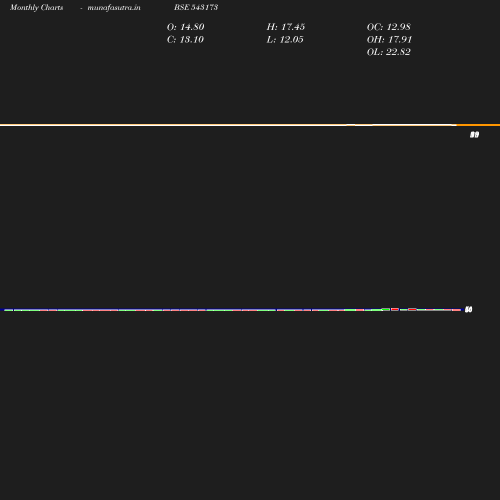Click the 'Monthly Charts' title text
This screenshot has height=500, width=500.
[x=37, y=8]
